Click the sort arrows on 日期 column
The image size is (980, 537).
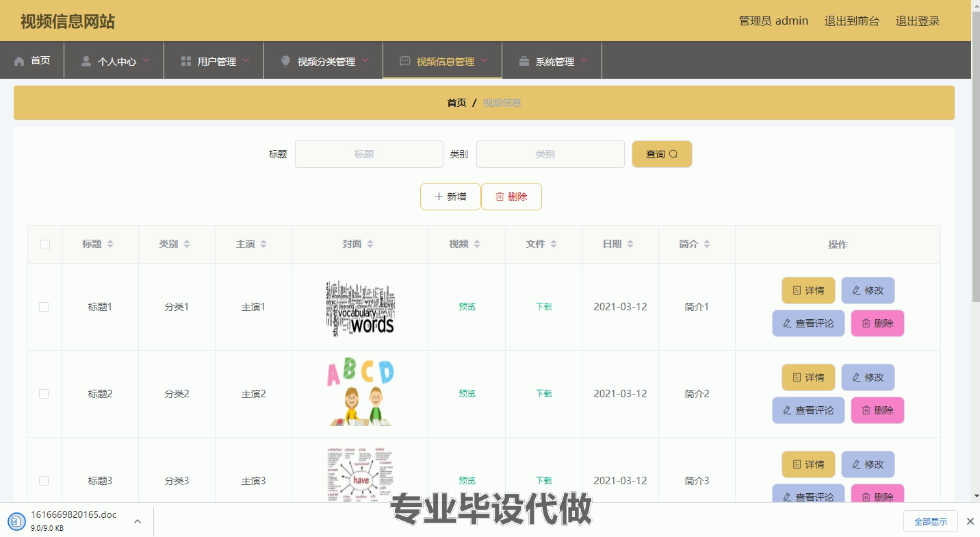click(x=630, y=245)
